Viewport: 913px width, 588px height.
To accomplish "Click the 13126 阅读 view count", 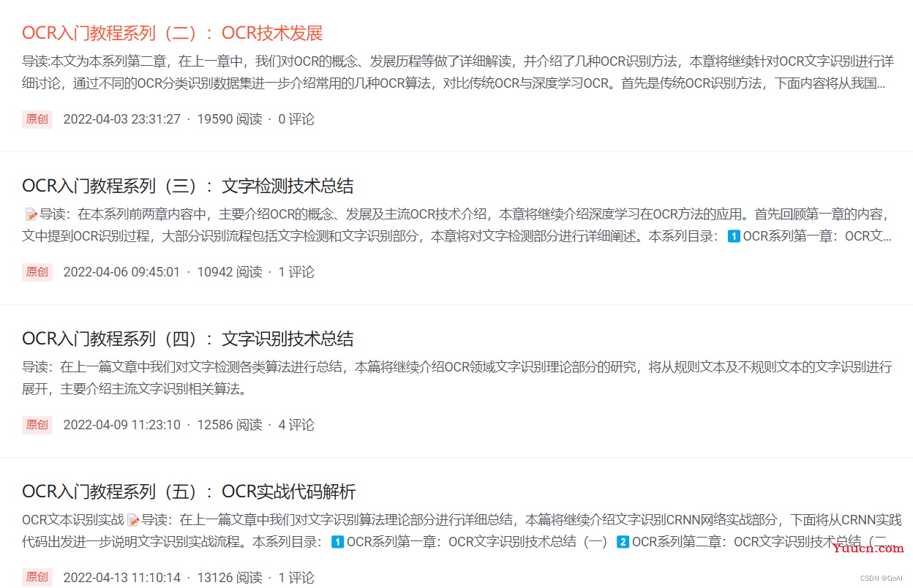I will [x=230, y=578].
